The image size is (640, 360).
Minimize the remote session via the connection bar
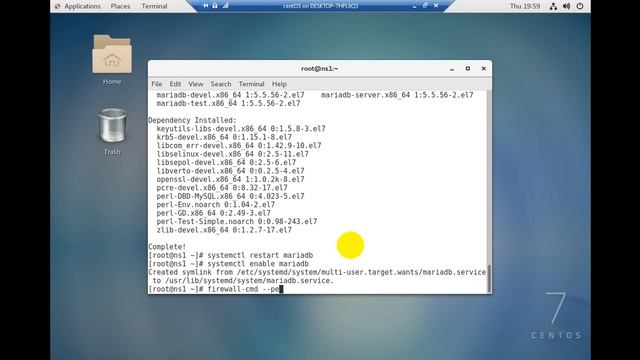pos(414,6)
